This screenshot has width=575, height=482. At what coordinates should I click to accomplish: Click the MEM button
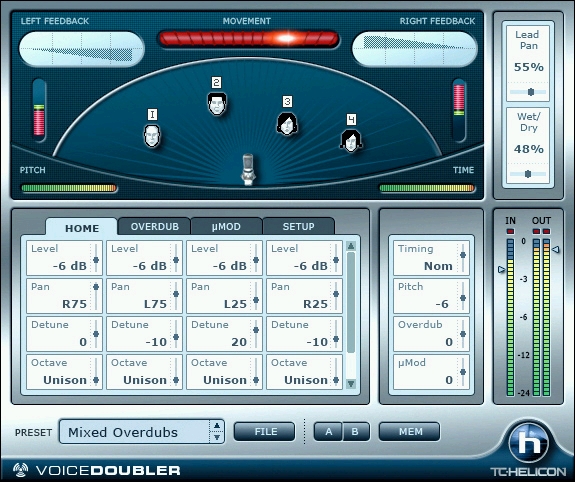409,431
